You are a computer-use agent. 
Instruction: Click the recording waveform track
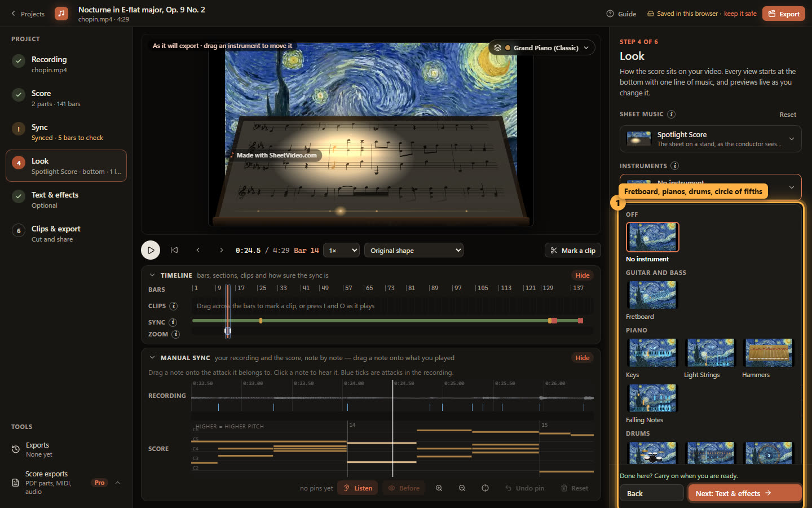tap(392, 398)
